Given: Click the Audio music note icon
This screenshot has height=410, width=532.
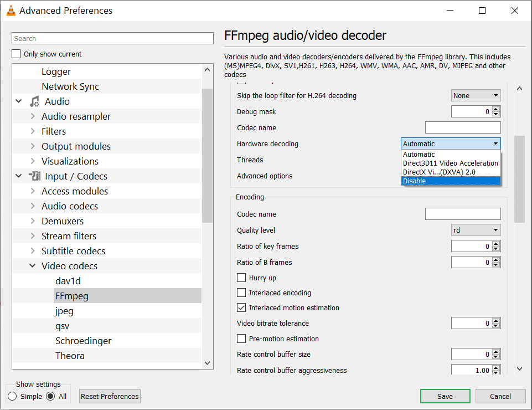Looking at the screenshot, I should pyautogui.click(x=34, y=101).
